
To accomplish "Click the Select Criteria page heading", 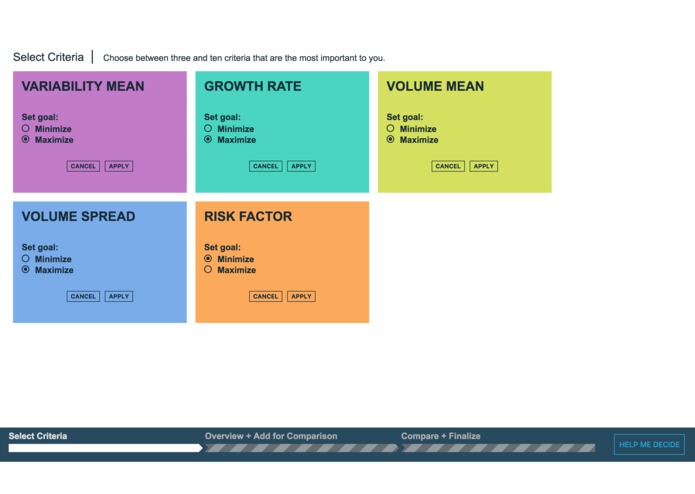I will point(48,57).
